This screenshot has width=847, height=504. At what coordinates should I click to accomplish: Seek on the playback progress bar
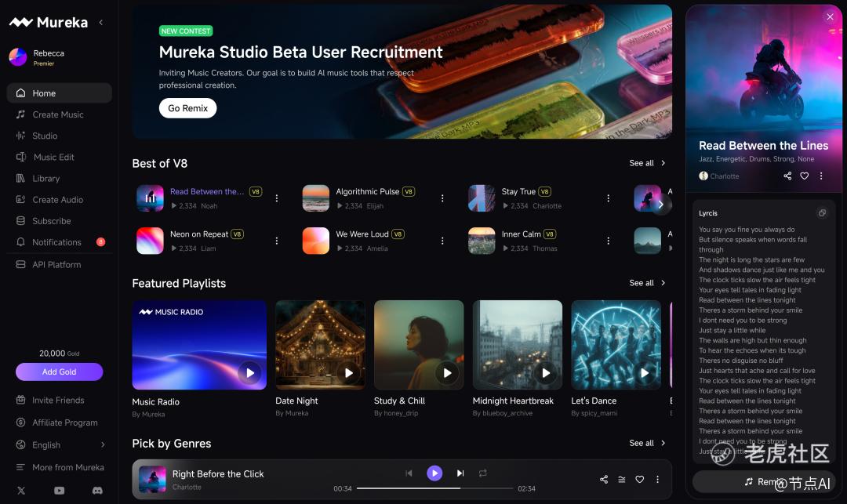coord(434,488)
